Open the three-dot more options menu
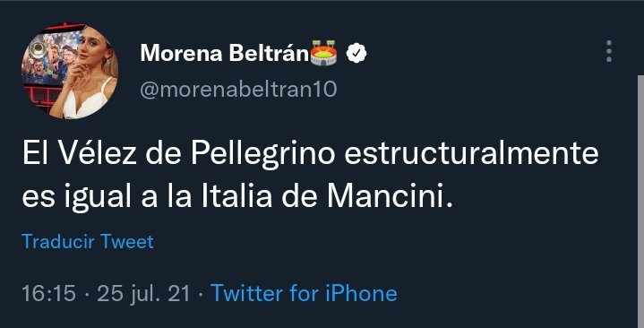644x328 pixels. tap(609, 51)
